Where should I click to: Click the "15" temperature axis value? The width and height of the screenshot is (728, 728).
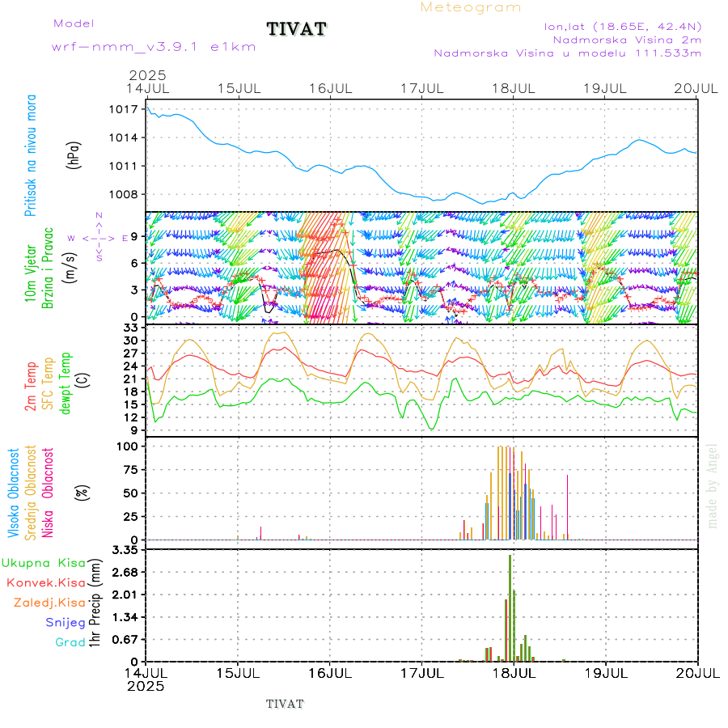click(x=131, y=404)
